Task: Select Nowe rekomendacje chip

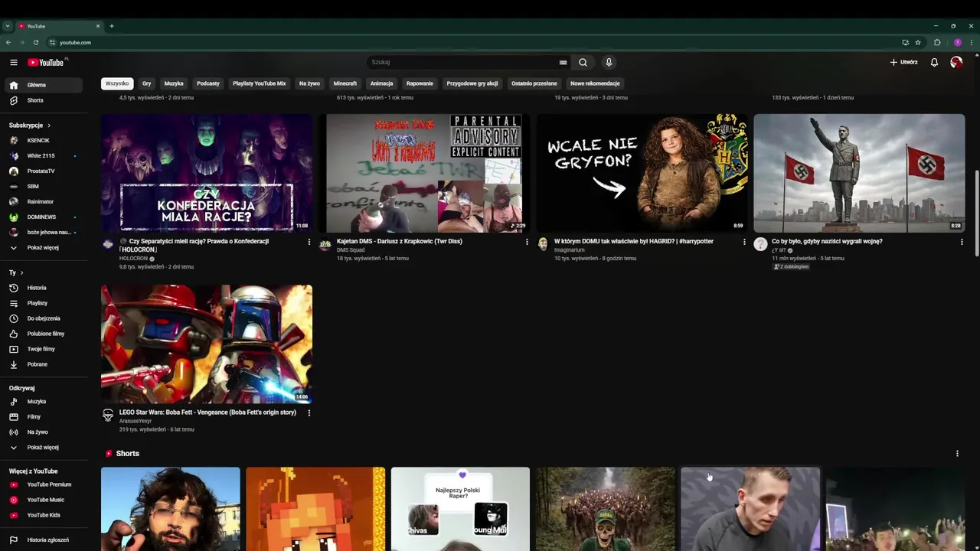Action: (595, 83)
